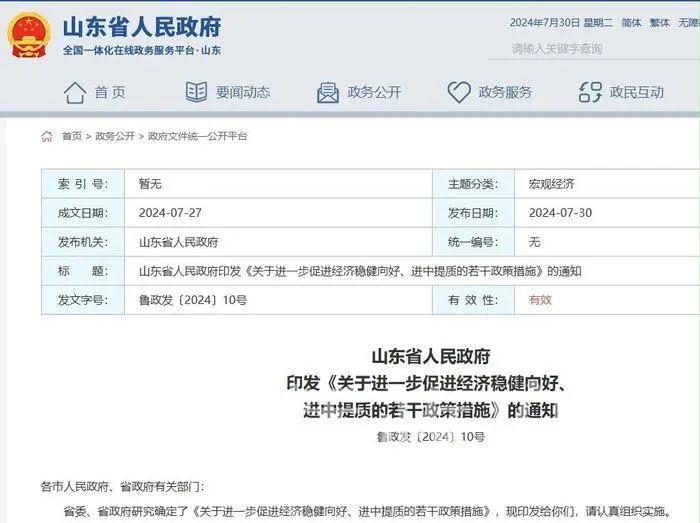
Task: Click the 山东省人民政府 site title
Action: [x=142, y=25]
